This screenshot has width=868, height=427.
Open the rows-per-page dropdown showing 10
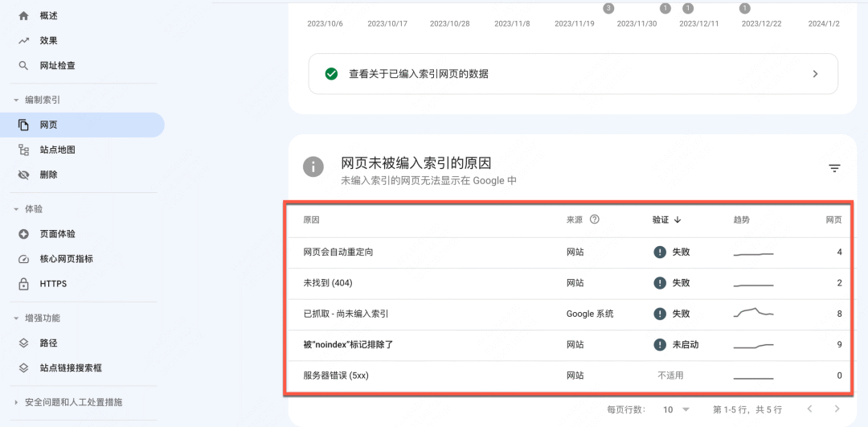pyautogui.click(x=675, y=409)
